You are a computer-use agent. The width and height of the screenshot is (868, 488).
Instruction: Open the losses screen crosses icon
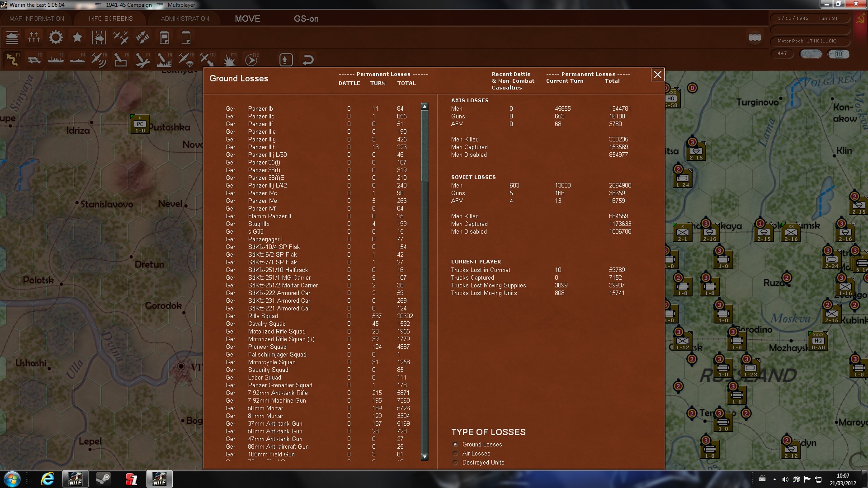(34, 38)
